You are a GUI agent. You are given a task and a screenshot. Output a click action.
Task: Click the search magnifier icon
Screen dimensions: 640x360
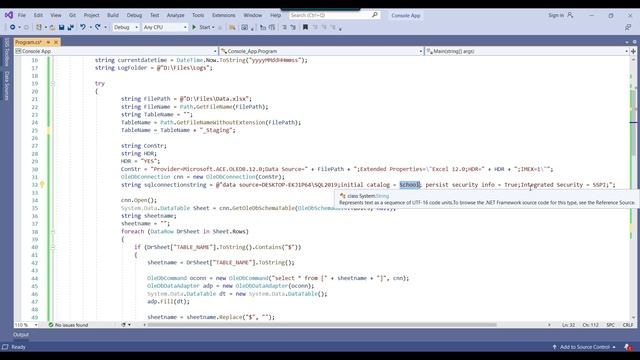(x=375, y=15)
